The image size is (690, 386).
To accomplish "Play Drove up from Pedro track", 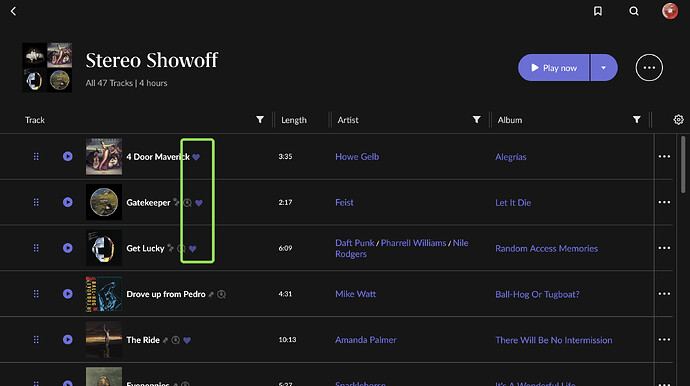I will coord(67,294).
